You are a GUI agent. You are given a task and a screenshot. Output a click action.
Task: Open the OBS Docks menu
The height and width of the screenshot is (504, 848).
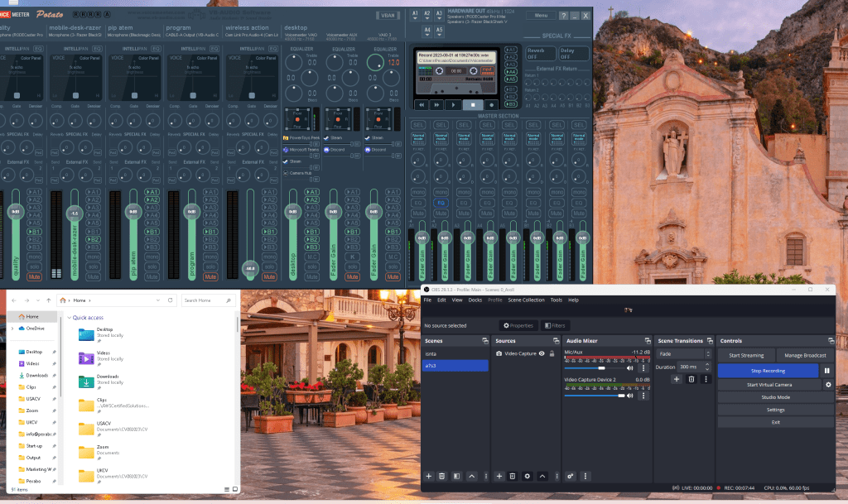475,300
